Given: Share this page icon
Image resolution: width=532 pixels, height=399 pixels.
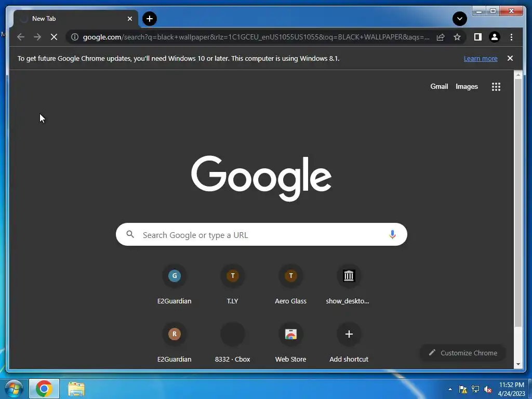Looking at the screenshot, I should [x=441, y=37].
